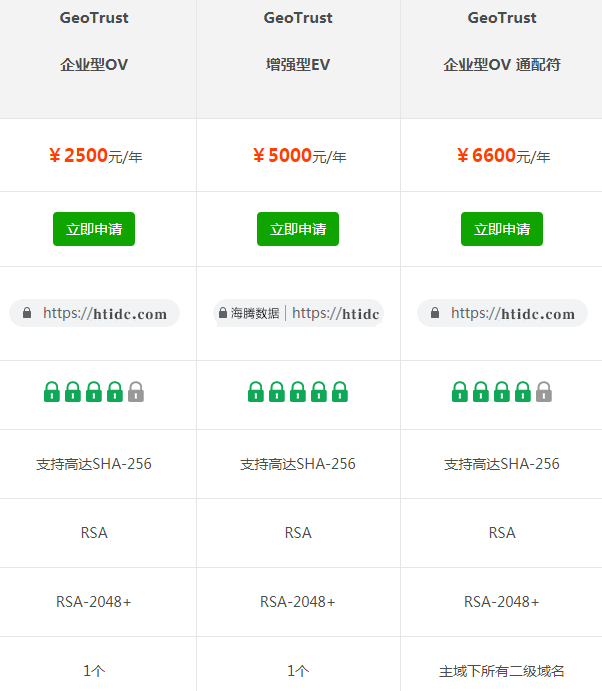602x691 pixels.
Task: Select the 企业型OV 通配符 plan title
Action: 502,65
